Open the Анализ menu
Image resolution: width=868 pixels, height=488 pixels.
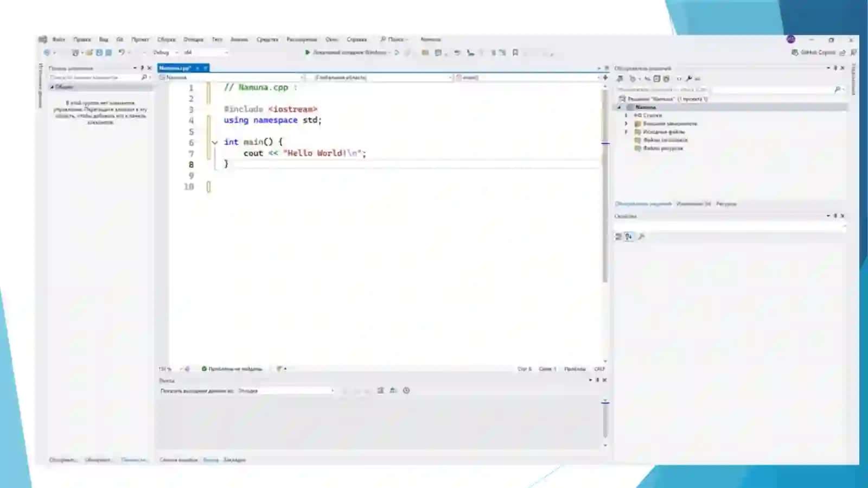click(x=239, y=39)
